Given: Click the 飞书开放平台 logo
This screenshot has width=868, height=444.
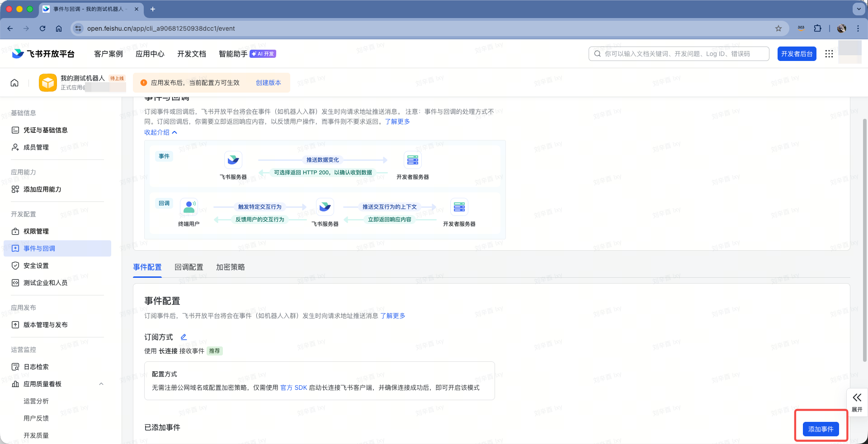Looking at the screenshot, I should pos(43,54).
